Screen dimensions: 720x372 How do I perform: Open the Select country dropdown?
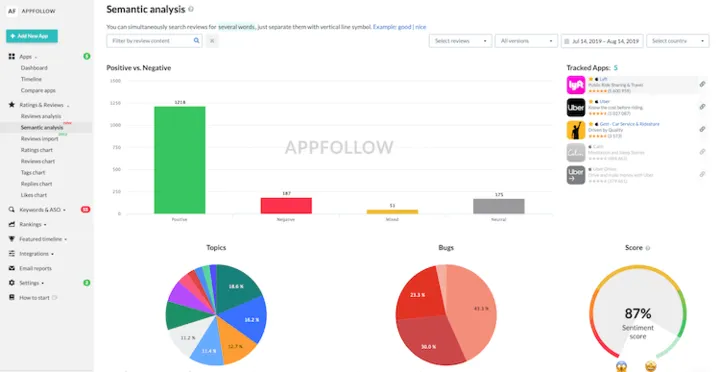point(678,41)
